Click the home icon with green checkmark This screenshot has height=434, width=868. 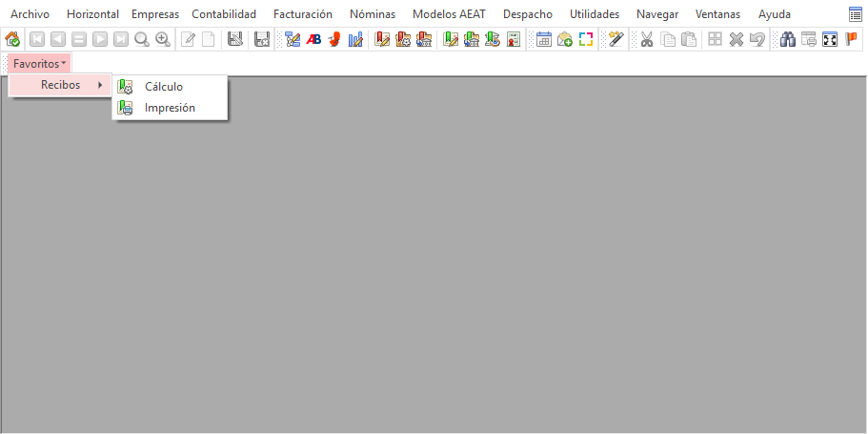(x=12, y=39)
